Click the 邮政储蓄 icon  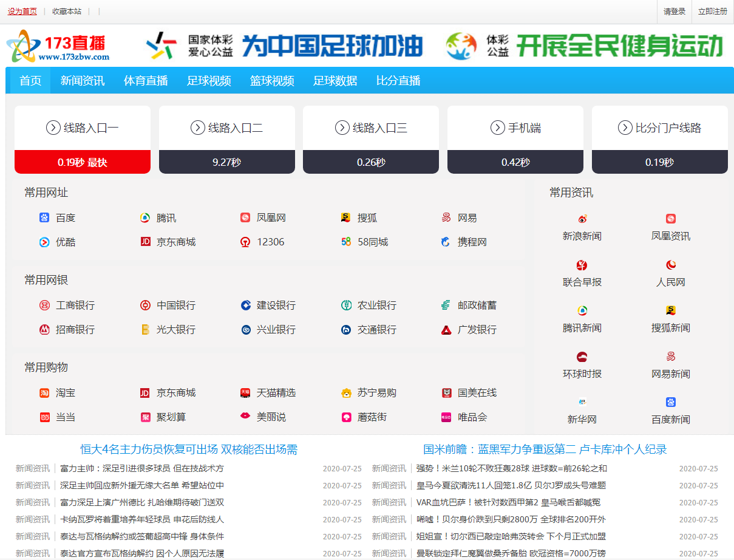pos(446,305)
